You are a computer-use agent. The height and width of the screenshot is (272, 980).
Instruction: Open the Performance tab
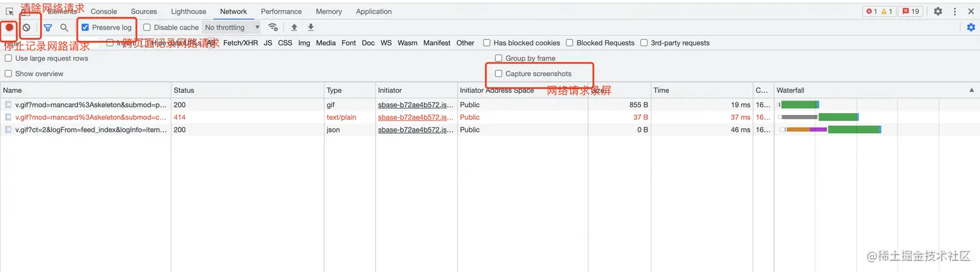pos(281,11)
